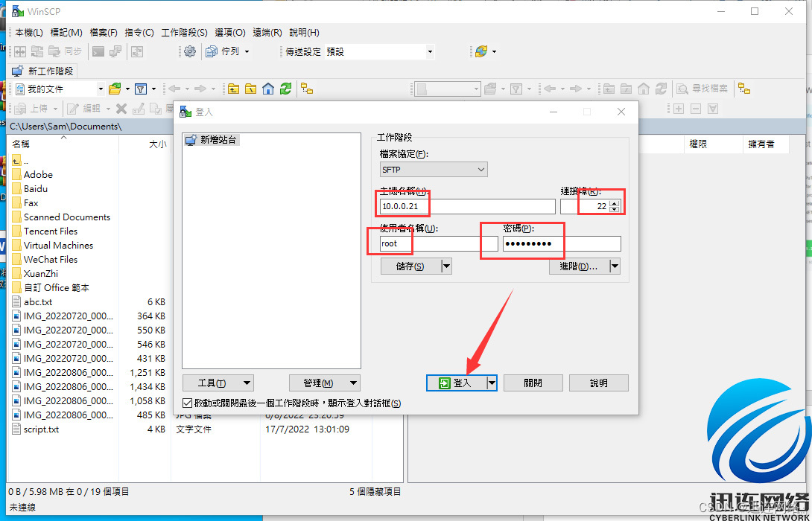The height and width of the screenshot is (521, 812).
Task: Open the 指令 menu
Action: (139, 33)
